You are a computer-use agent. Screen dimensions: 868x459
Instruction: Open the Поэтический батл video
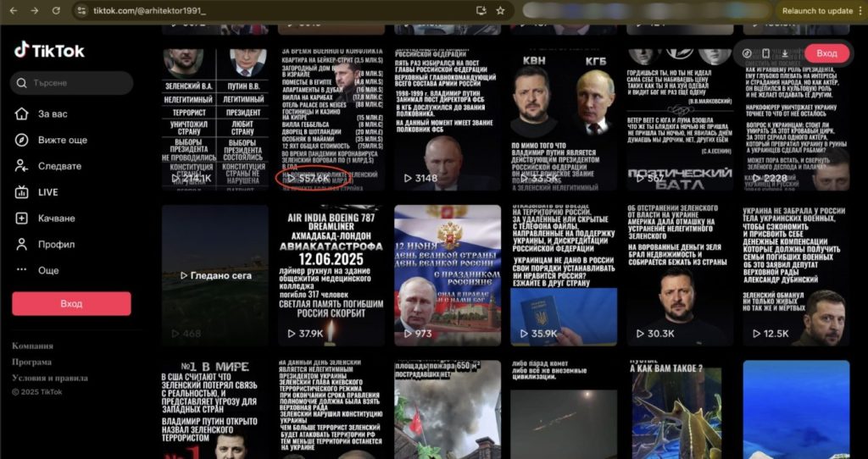(x=680, y=119)
